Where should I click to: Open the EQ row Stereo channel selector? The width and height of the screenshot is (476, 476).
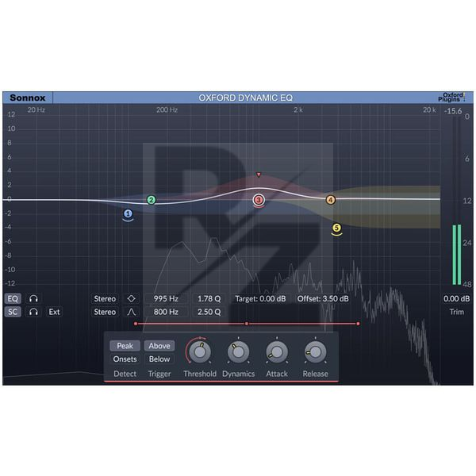[105, 299]
